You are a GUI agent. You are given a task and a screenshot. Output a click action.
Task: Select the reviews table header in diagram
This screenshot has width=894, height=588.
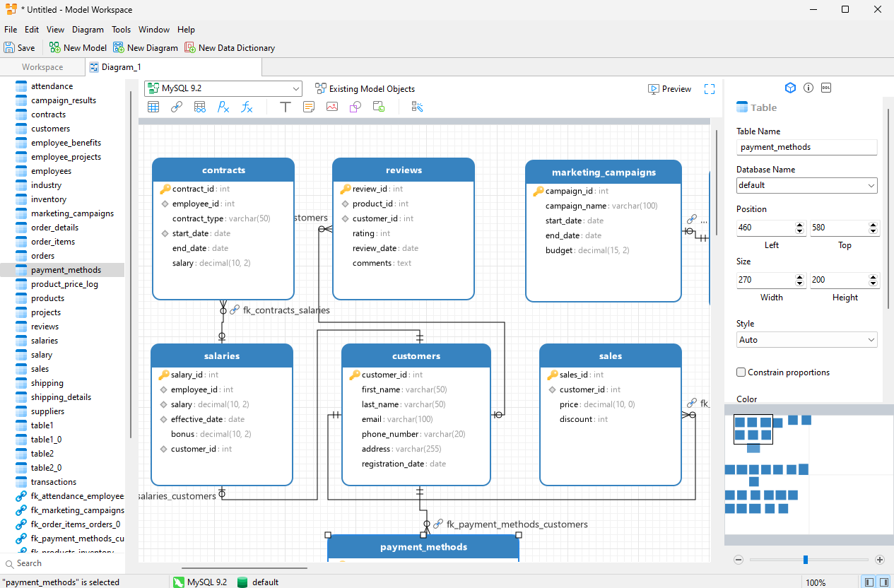(404, 170)
